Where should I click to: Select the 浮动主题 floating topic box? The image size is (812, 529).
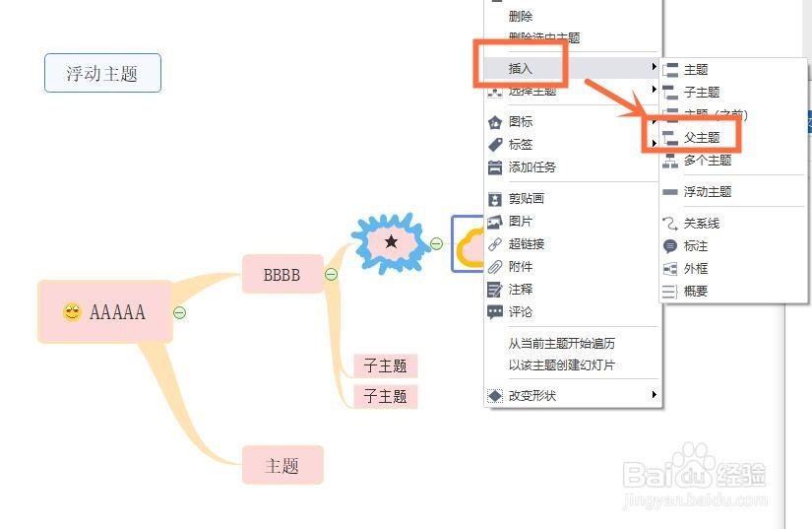coord(102,73)
